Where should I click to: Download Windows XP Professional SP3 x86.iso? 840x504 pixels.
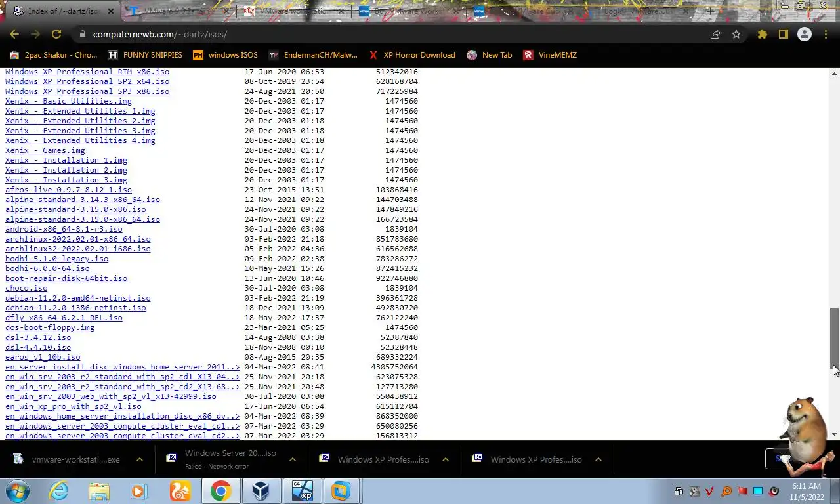pyautogui.click(x=87, y=91)
